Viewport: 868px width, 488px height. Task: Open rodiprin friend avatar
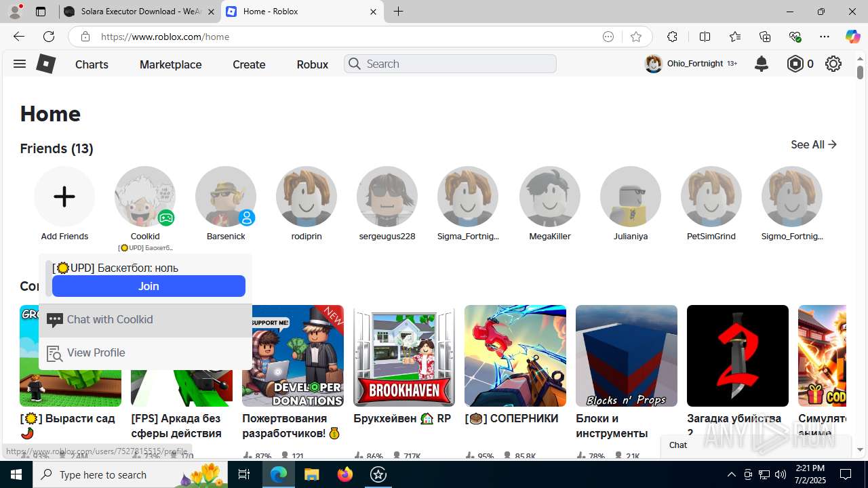[x=307, y=197]
